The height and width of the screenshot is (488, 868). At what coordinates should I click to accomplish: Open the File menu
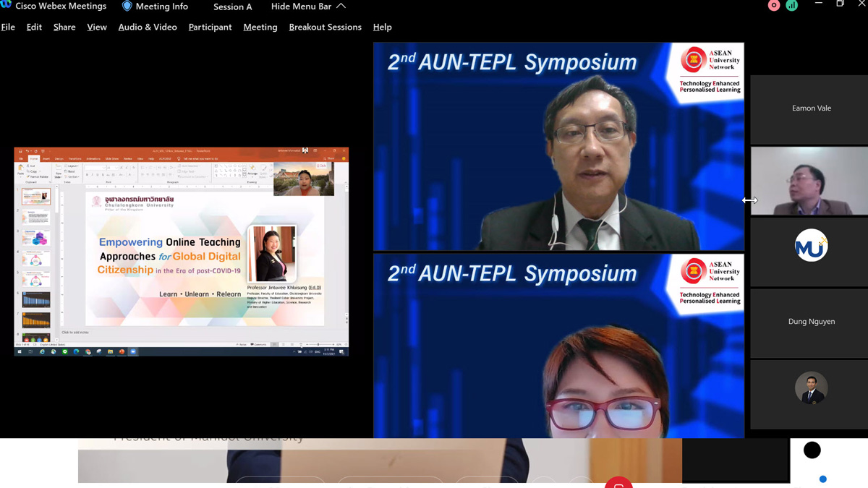click(8, 27)
